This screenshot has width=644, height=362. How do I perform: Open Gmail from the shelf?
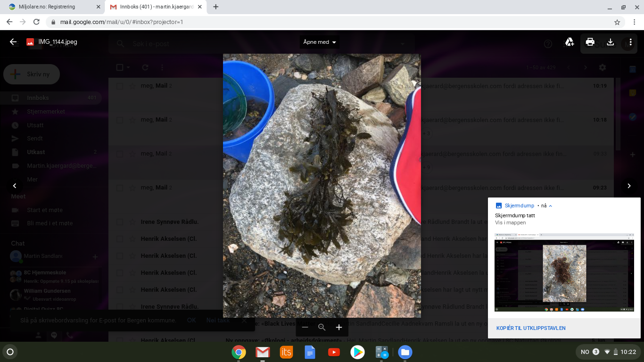(263, 352)
